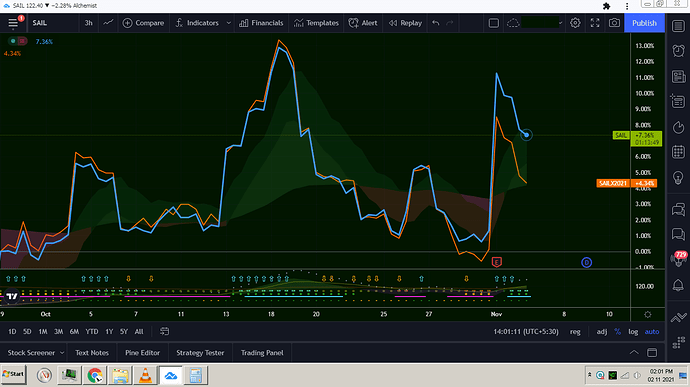
Task: Take a chart snapshot with camera icon
Action: tap(614, 23)
